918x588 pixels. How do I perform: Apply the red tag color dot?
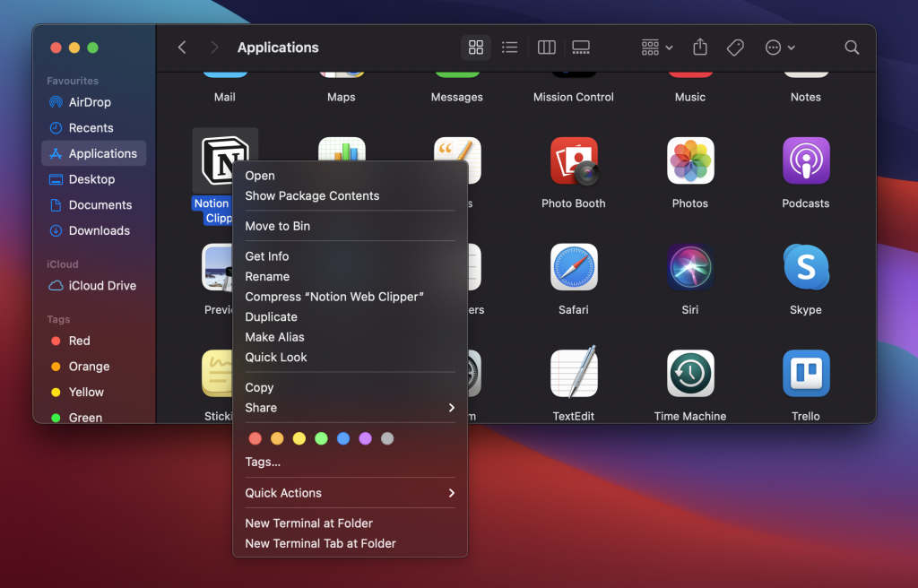pyautogui.click(x=255, y=438)
